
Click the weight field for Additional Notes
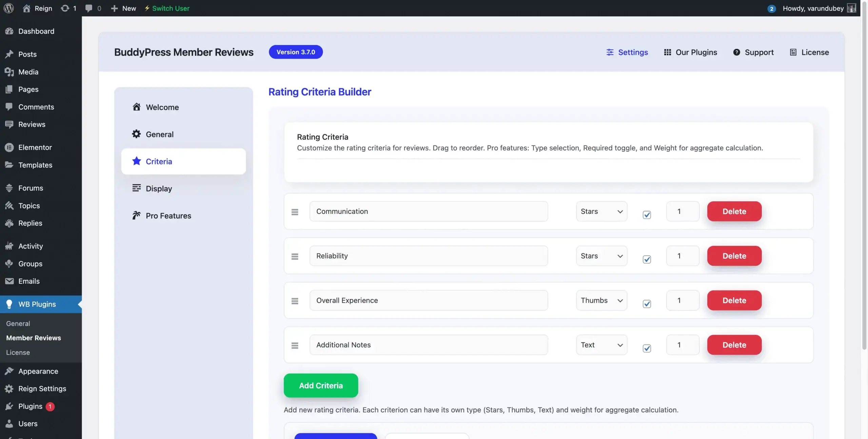(x=683, y=345)
